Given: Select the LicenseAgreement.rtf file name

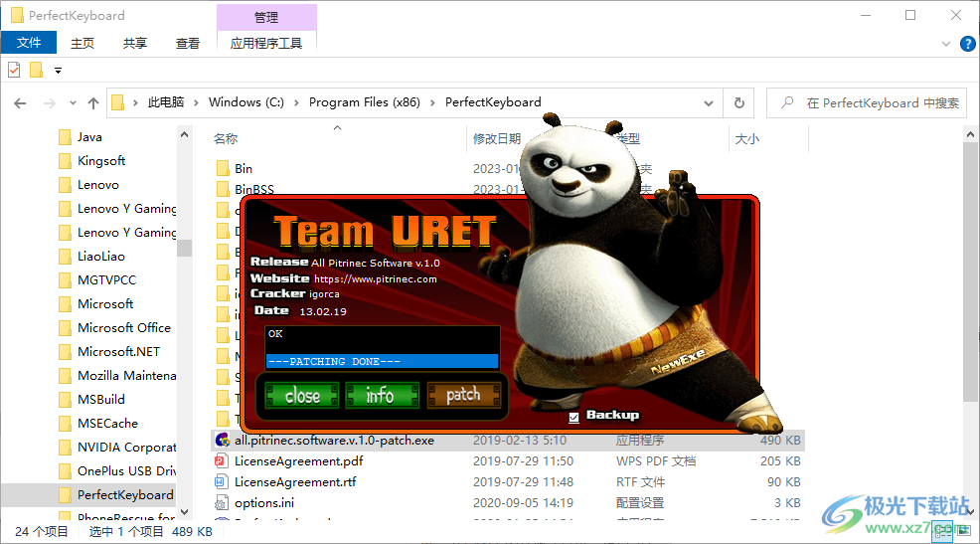Looking at the screenshot, I should click(295, 481).
